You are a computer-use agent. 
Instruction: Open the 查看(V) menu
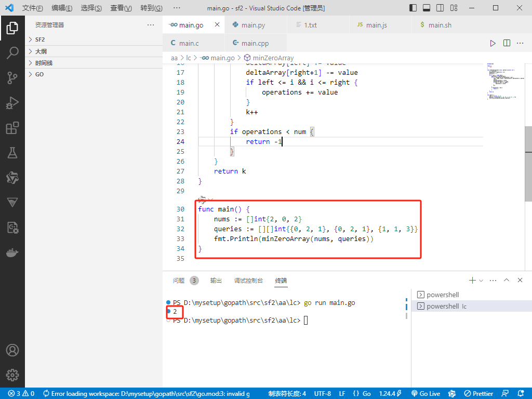[x=121, y=8]
